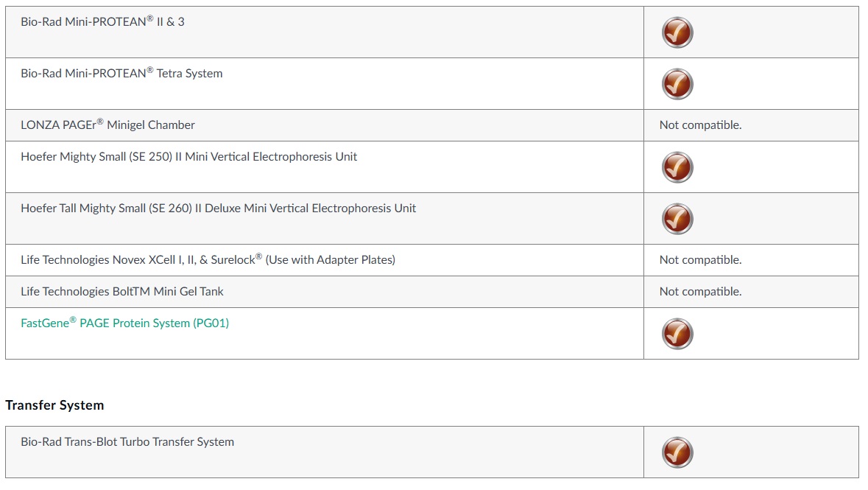868x490 pixels.
Task: Click 'Not compatible.' for Bolt Mini Gel Tank
Action: point(700,292)
